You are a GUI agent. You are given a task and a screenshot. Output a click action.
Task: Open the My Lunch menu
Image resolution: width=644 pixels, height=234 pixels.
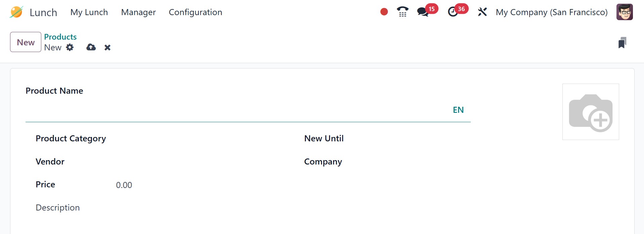[89, 12]
